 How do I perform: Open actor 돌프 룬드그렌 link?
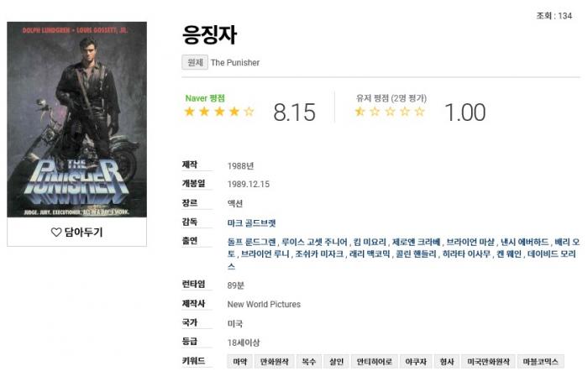click(252, 242)
